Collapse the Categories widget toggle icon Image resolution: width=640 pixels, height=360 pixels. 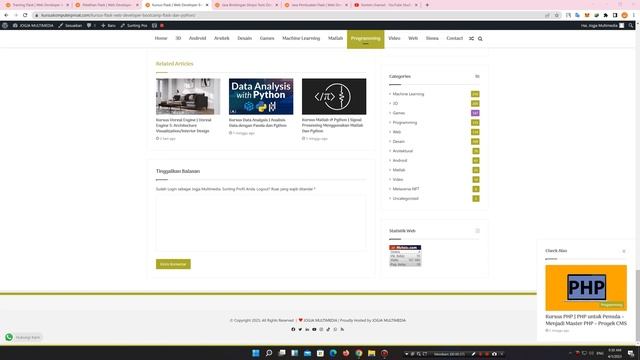click(477, 76)
